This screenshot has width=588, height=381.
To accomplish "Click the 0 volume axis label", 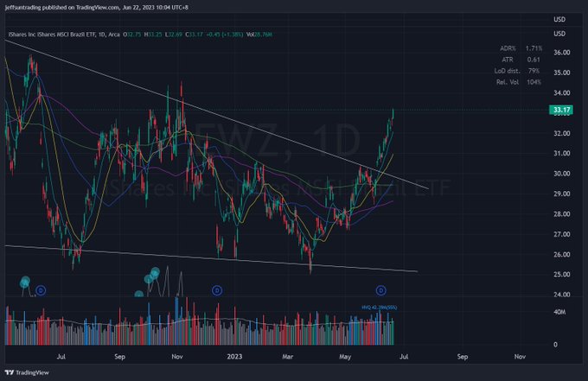I will pos(555,345).
